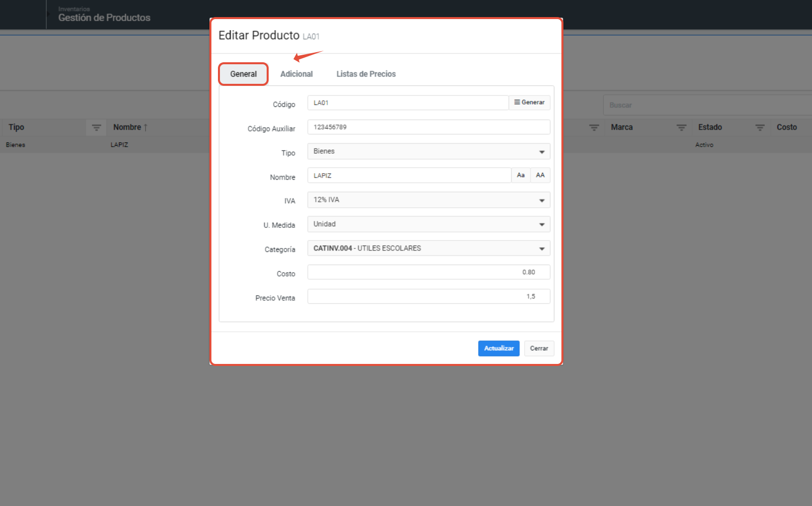Click the Gestión de Productos title

(x=104, y=18)
